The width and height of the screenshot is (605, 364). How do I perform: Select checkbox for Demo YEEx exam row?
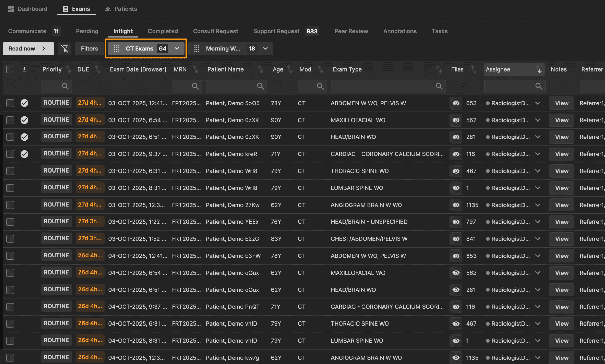tap(10, 222)
